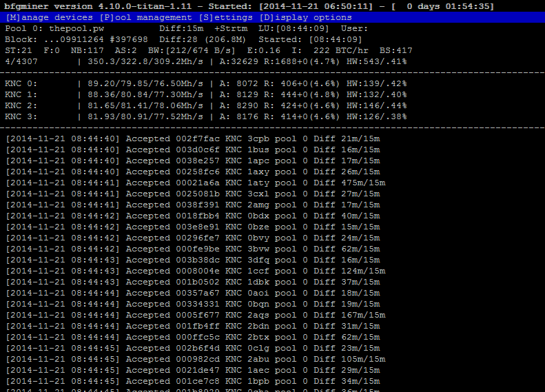545x392 pixels.
Task: Open the [D]isplay options menu
Action: [305, 17]
